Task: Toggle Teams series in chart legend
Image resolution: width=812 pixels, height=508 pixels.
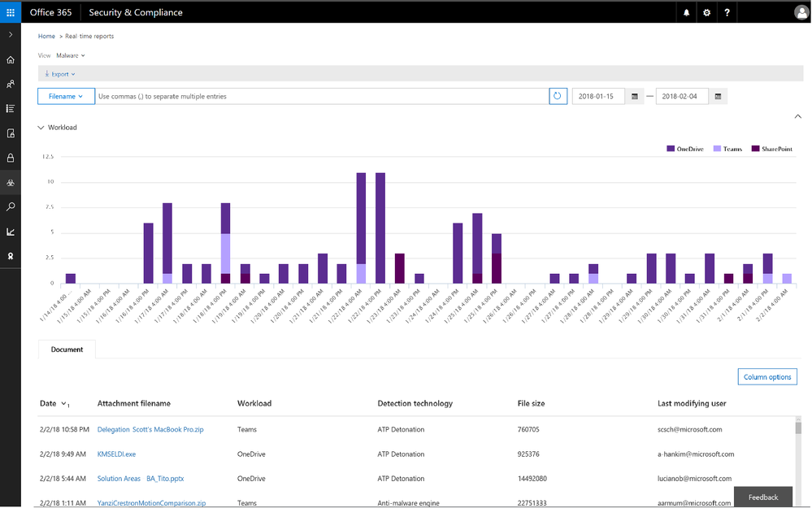Action: (x=728, y=149)
